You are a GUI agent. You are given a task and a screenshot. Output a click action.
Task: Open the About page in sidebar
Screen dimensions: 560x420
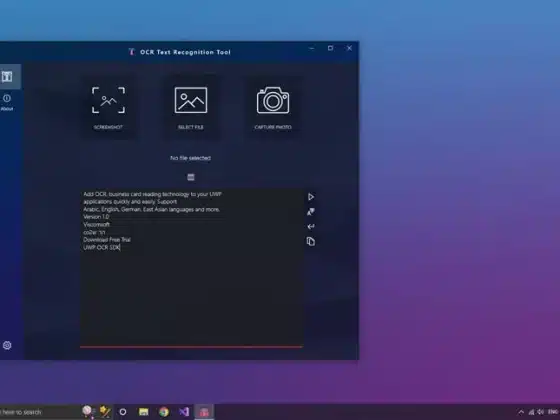point(7,102)
